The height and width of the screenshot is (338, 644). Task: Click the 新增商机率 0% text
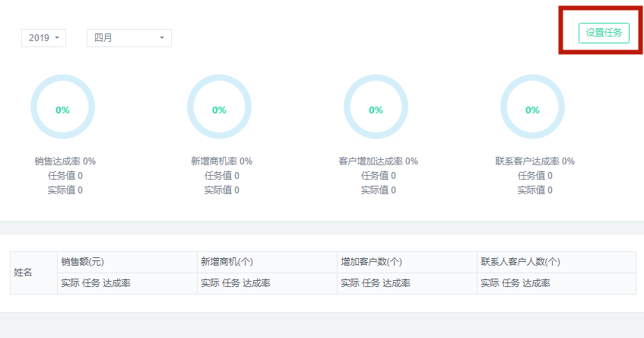click(221, 161)
